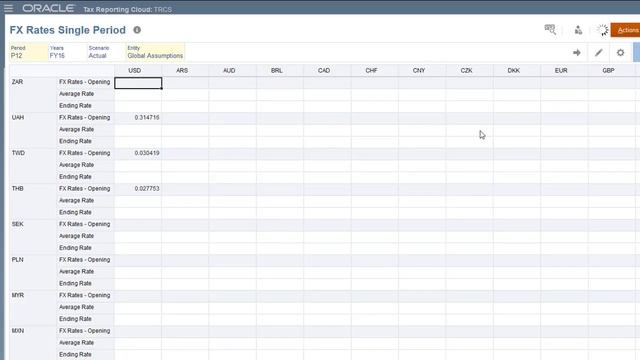
Task: Click the pencil edit members icon
Action: (x=598, y=53)
